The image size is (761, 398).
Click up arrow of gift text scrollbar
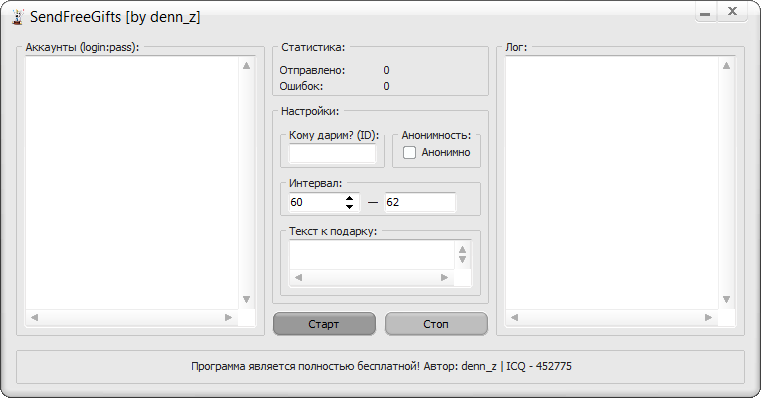pyautogui.click(x=463, y=249)
